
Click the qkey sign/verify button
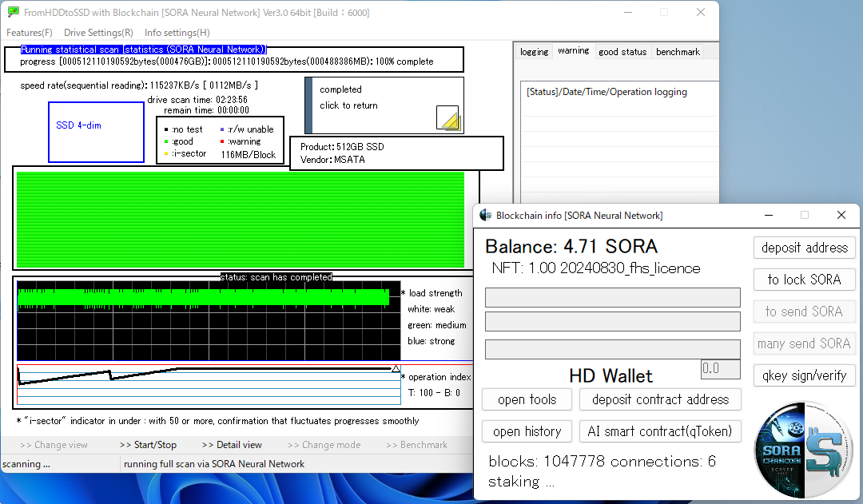pos(804,375)
